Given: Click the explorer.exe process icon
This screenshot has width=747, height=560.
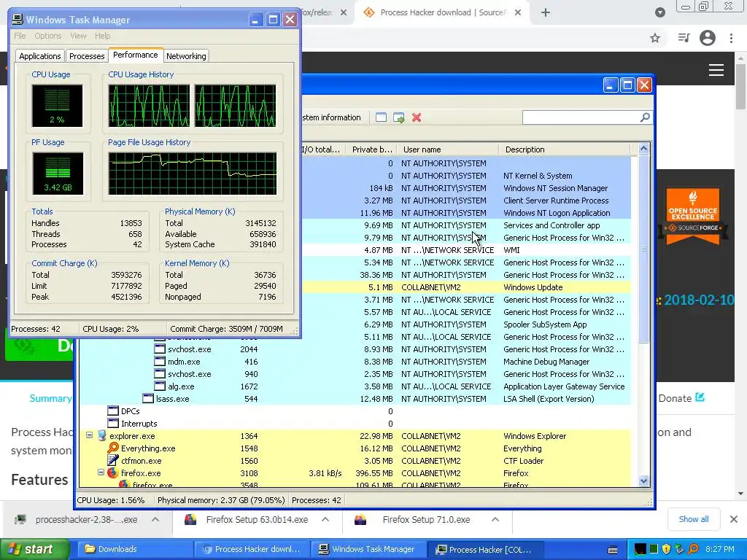Looking at the screenshot, I should click(101, 436).
